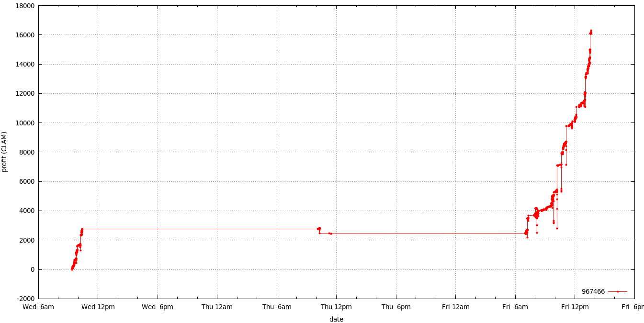This screenshot has height=323, width=644.
Task: Click the y-axis label "8000"
Action: tap(27, 152)
